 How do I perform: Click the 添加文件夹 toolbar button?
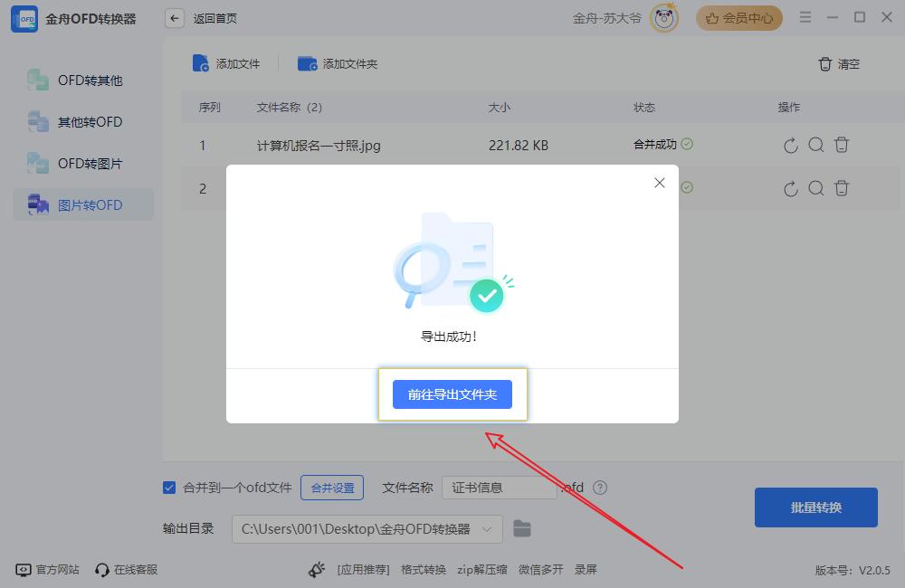click(338, 63)
